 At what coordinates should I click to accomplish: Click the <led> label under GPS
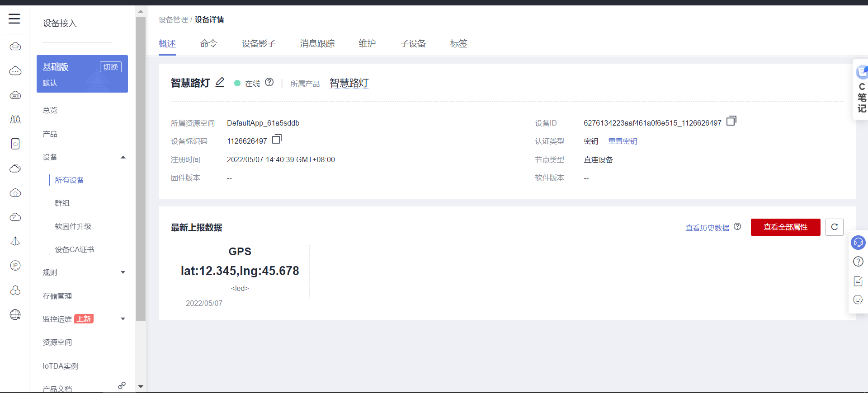[240, 288]
